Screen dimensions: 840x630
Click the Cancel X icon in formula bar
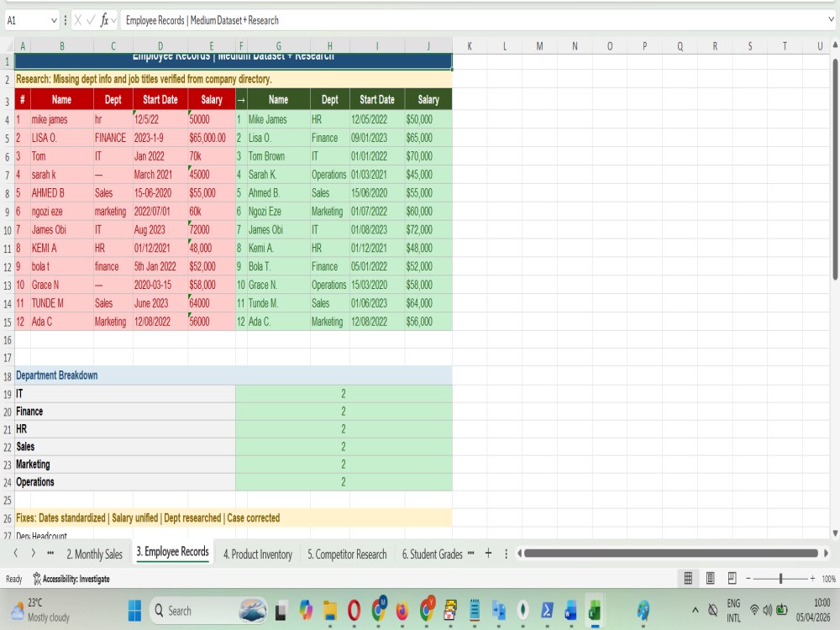tap(78, 20)
